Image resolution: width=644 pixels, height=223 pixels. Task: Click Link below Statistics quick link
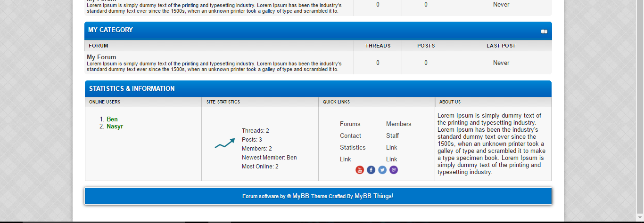coord(346,159)
